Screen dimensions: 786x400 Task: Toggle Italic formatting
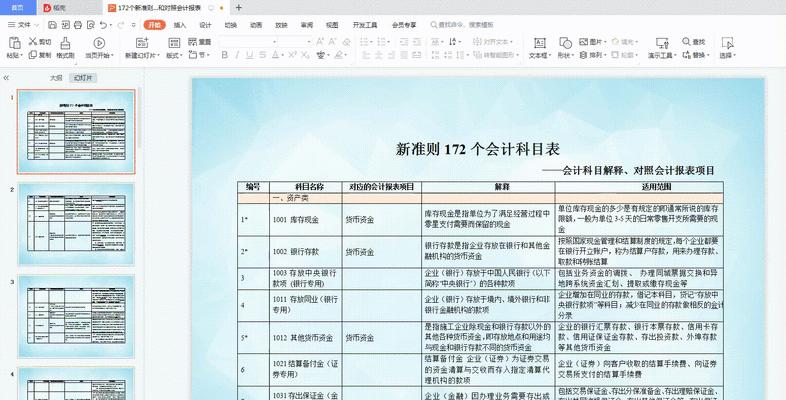(x=237, y=55)
